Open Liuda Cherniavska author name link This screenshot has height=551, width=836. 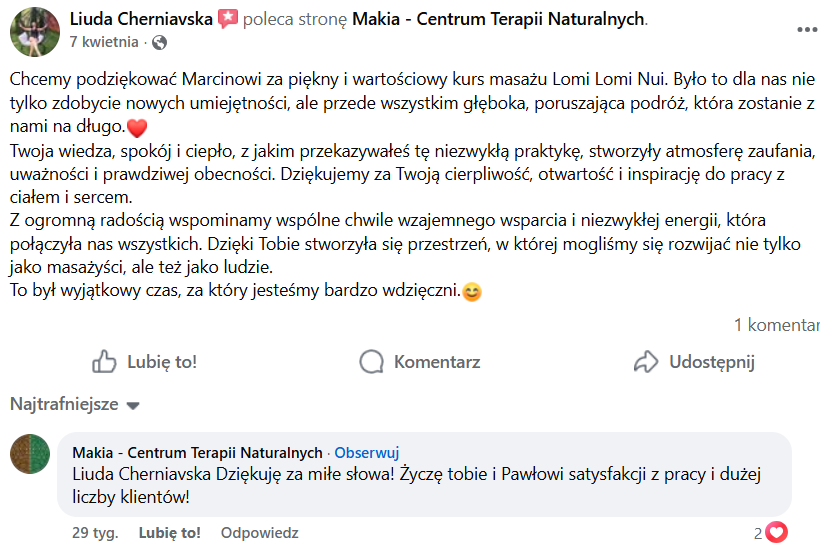pos(141,19)
